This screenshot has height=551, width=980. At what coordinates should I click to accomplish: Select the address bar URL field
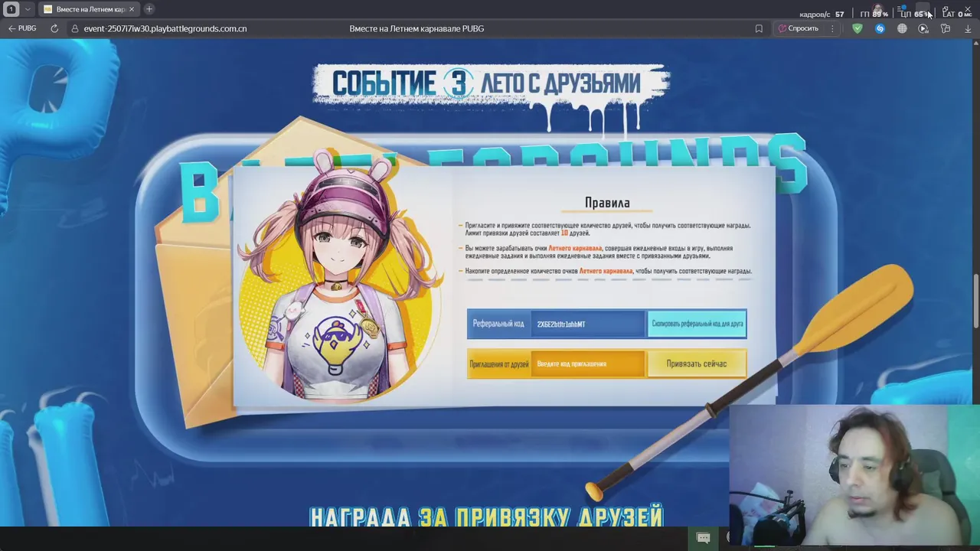(x=165, y=28)
